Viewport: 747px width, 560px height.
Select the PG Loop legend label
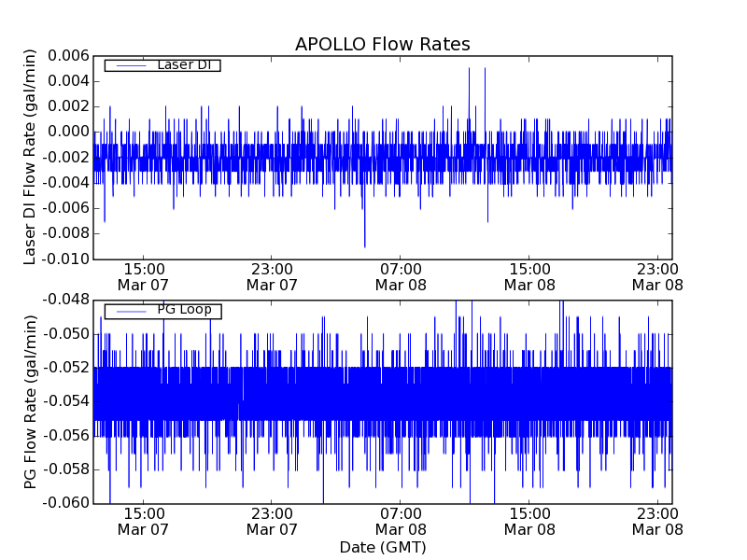tap(183, 310)
